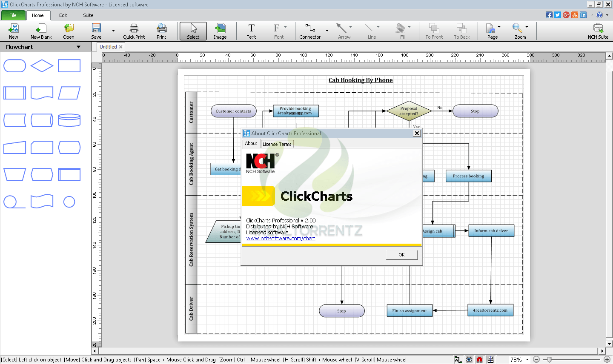Viewport: 613px width, 364px height.
Task: Click the horizontal scrollbar right arrow
Action: 602,351
